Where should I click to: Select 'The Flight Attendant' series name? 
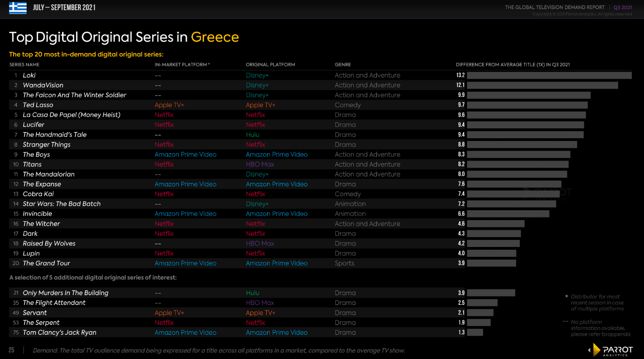(54, 303)
